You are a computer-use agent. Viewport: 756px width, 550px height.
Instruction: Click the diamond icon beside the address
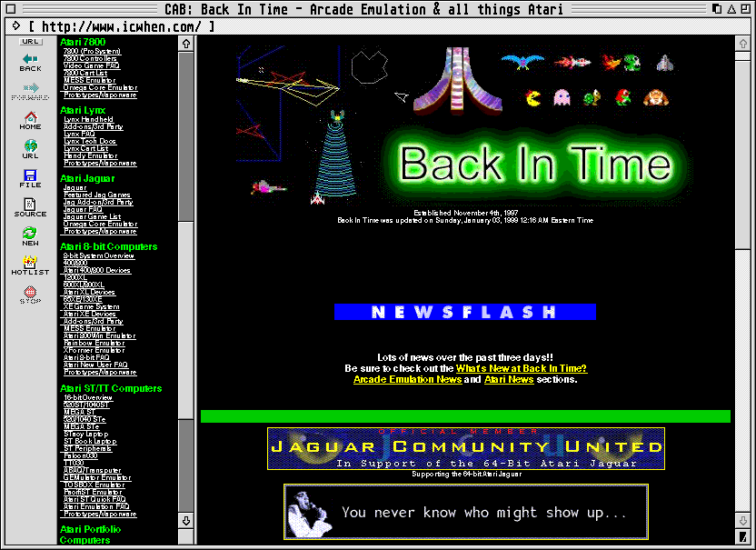pos(15,26)
